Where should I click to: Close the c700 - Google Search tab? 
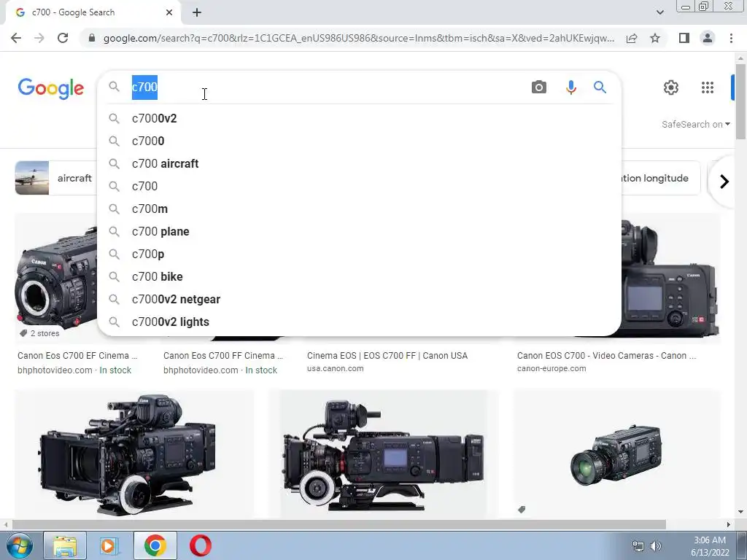point(169,12)
